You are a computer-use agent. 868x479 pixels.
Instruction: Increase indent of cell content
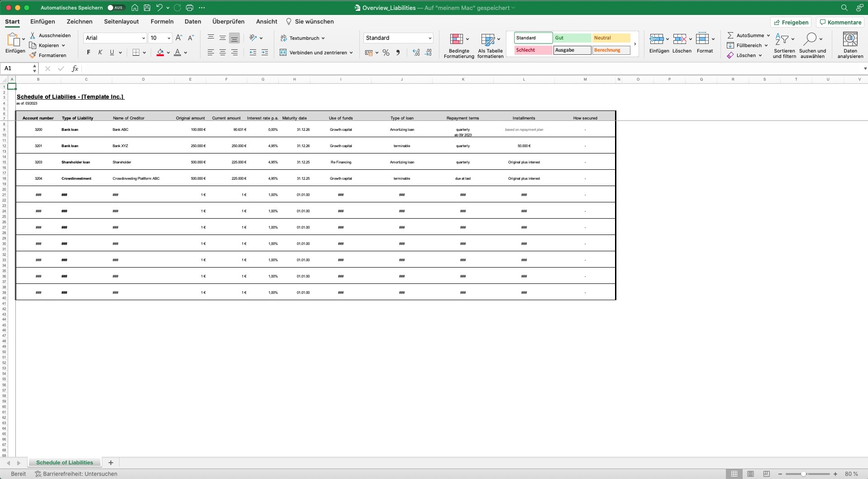point(265,53)
